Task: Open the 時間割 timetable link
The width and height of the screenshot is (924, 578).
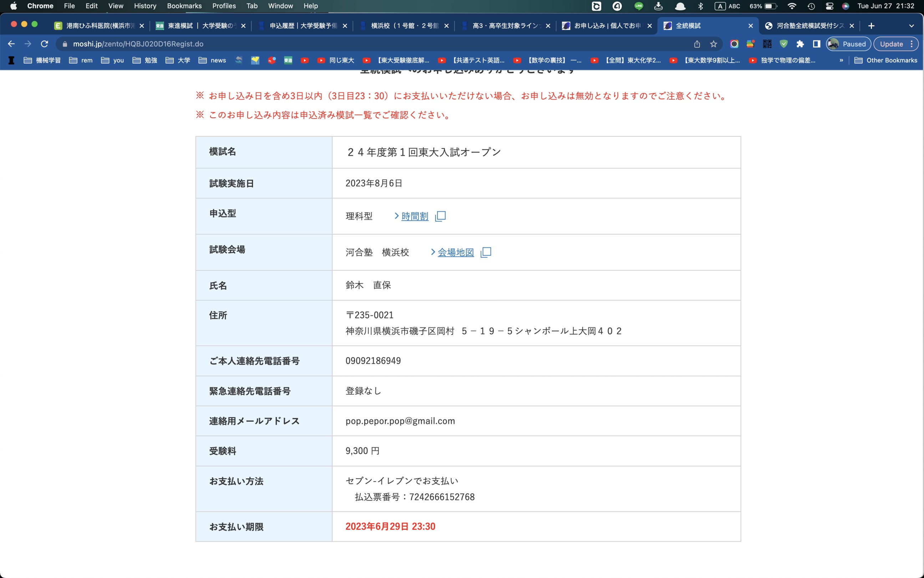Action: point(415,216)
